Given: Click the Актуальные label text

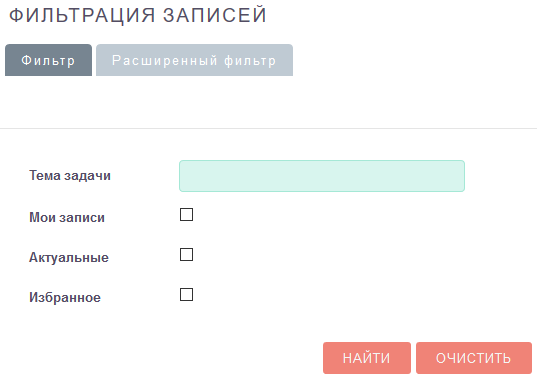Looking at the screenshot, I should click(69, 257).
